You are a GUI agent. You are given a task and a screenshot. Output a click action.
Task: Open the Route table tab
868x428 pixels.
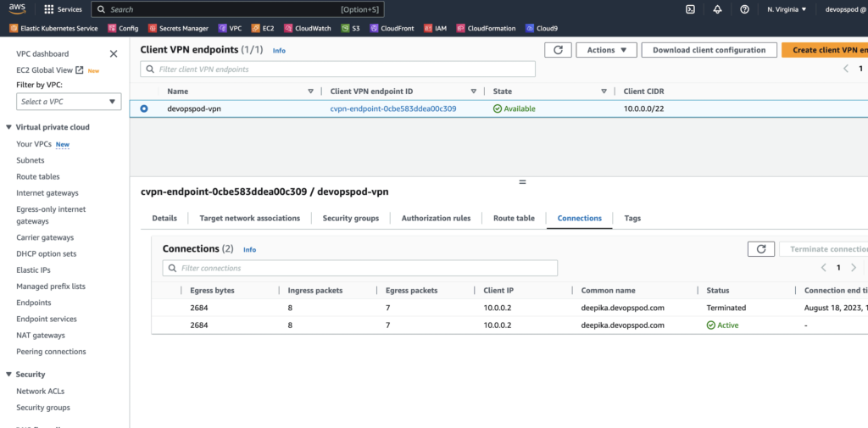[514, 218]
